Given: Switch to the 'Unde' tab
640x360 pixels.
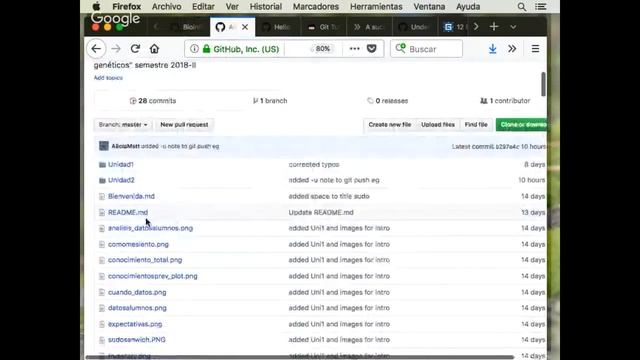Looking at the screenshot, I should click(x=414, y=27).
